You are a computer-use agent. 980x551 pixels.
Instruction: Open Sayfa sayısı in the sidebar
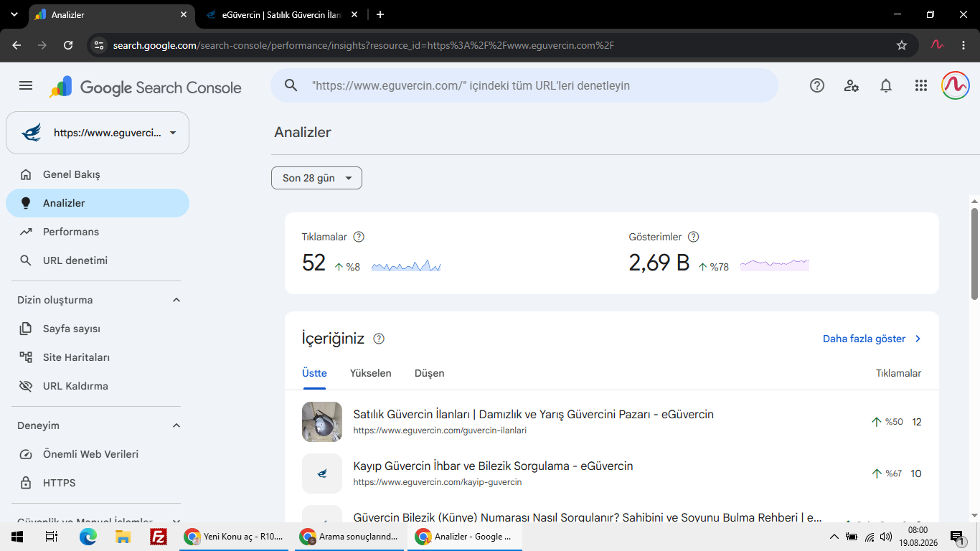[x=98, y=329]
